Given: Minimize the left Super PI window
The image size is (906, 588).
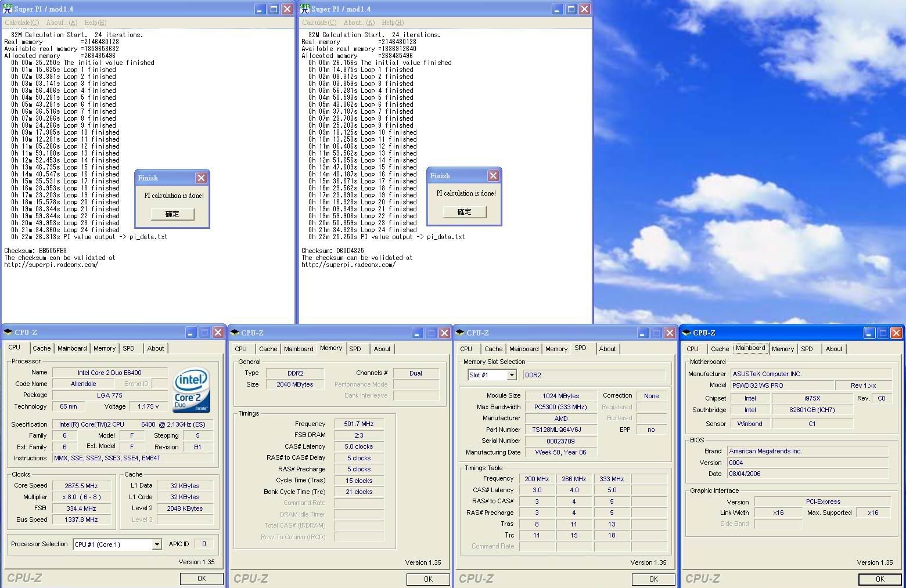Looking at the screenshot, I should 260,9.
